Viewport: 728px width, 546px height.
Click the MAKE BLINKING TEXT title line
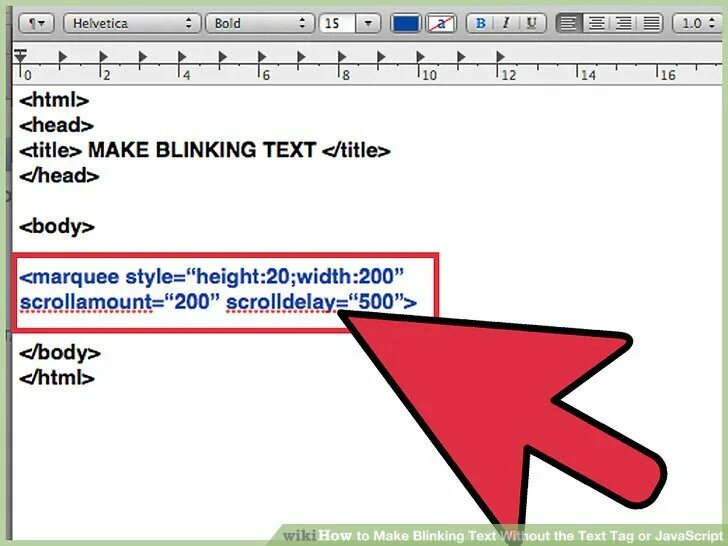point(205,150)
